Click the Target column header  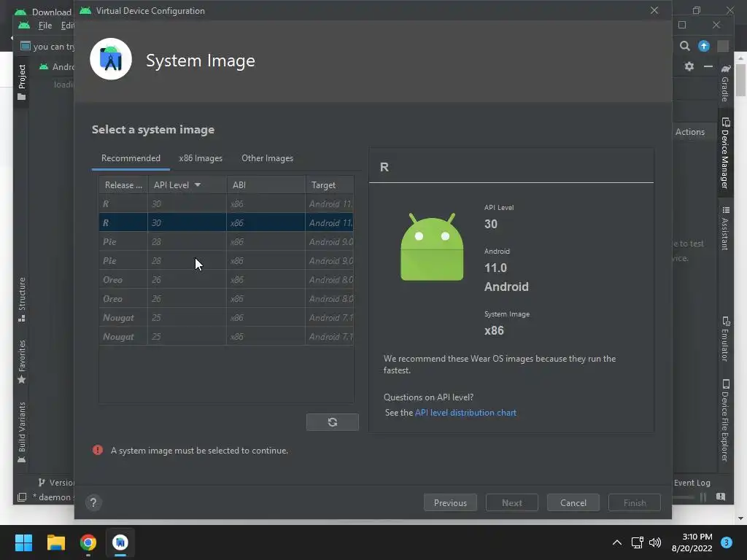coord(329,184)
